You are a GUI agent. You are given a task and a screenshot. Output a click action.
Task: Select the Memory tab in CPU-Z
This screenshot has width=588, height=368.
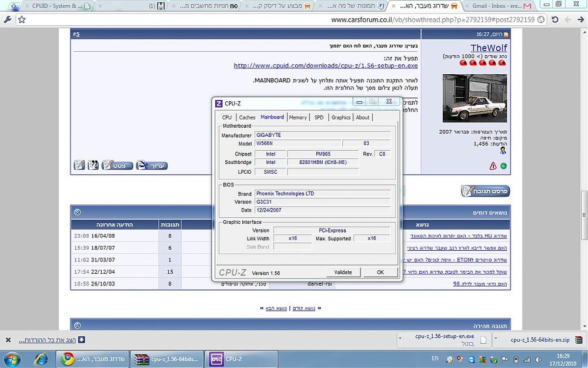(x=298, y=117)
